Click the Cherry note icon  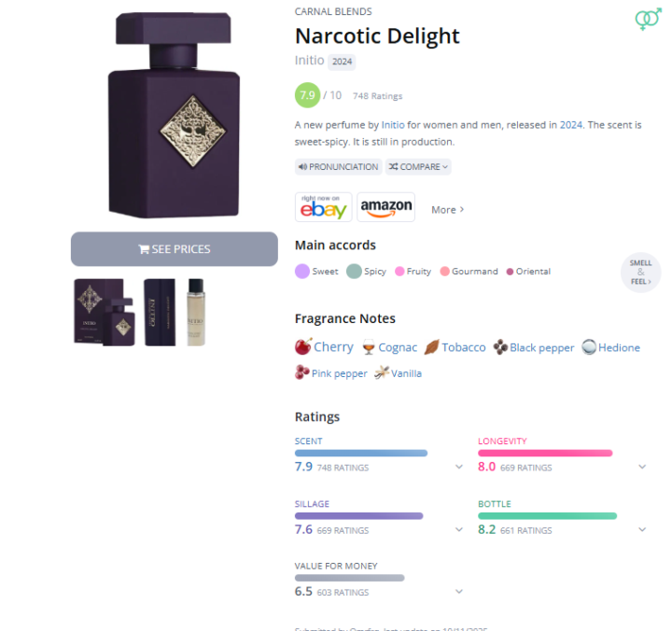coord(303,347)
